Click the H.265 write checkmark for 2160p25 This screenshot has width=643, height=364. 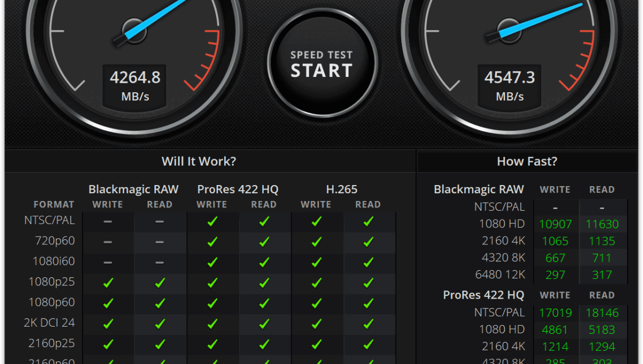point(317,344)
